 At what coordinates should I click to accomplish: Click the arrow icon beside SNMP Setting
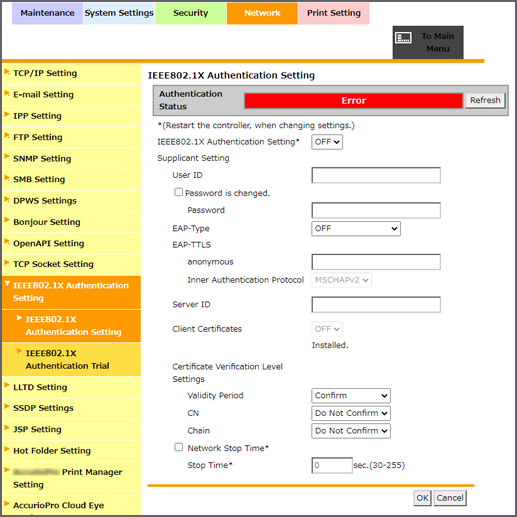[7, 157]
